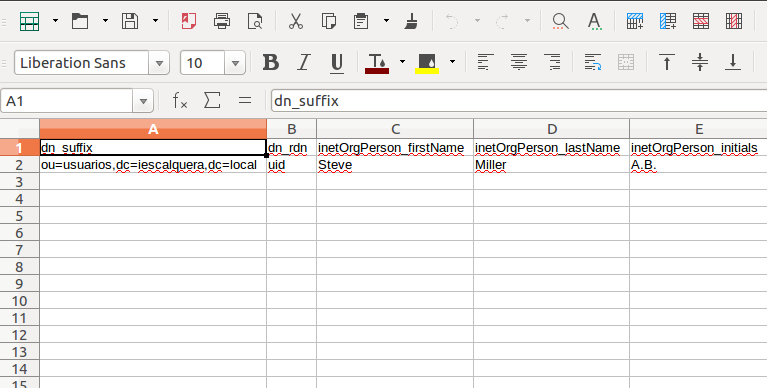The image size is (767, 388).
Task: Select column D header
Action: pos(552,129)
